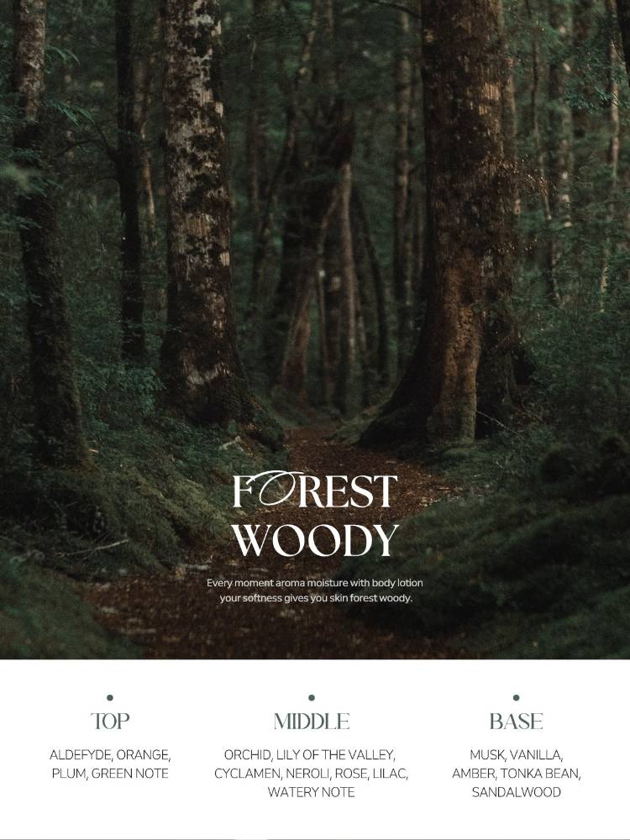Click the mossy tree trunk left of center

coord(198,214)
